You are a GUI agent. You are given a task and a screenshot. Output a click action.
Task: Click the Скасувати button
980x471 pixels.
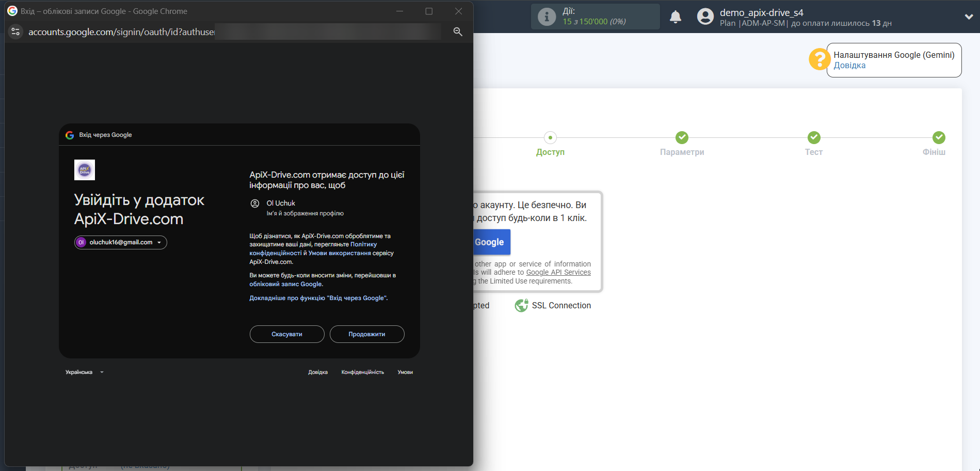[286, 334]
